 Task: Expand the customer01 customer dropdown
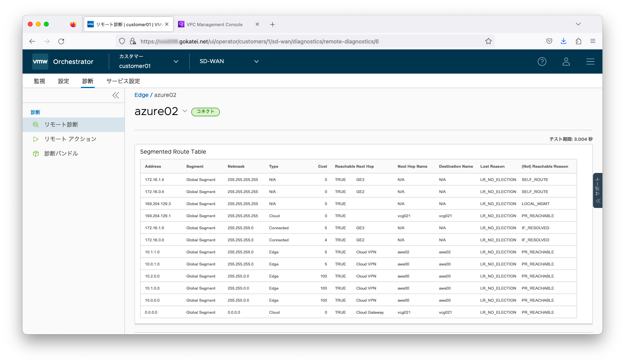click(176, 62)
